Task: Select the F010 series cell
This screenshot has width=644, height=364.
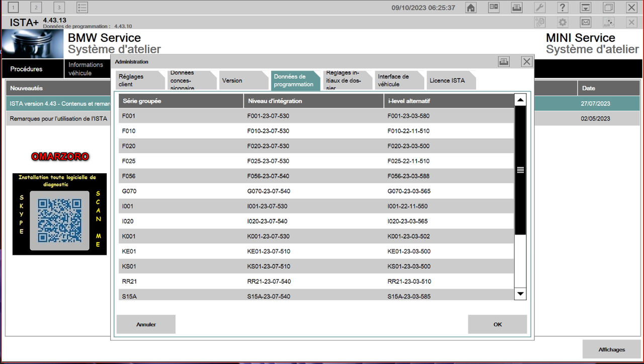Action: [x=129, y=131]
